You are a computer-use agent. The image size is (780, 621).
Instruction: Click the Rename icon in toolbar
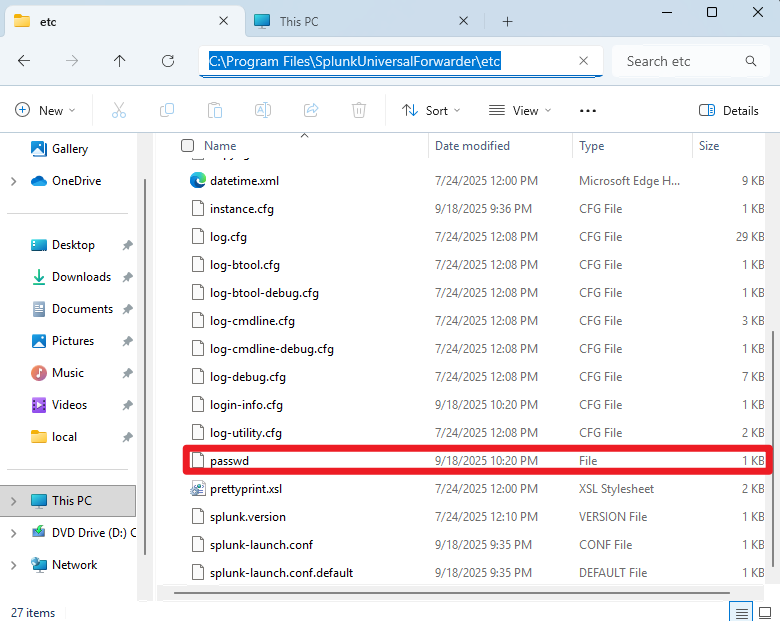pyautogui.click(x=263, y=111)
